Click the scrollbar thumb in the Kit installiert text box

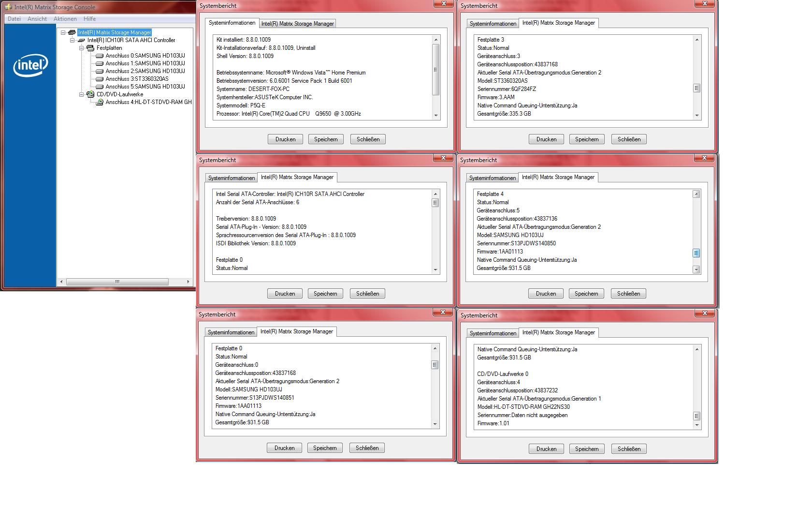coord(435,70)
